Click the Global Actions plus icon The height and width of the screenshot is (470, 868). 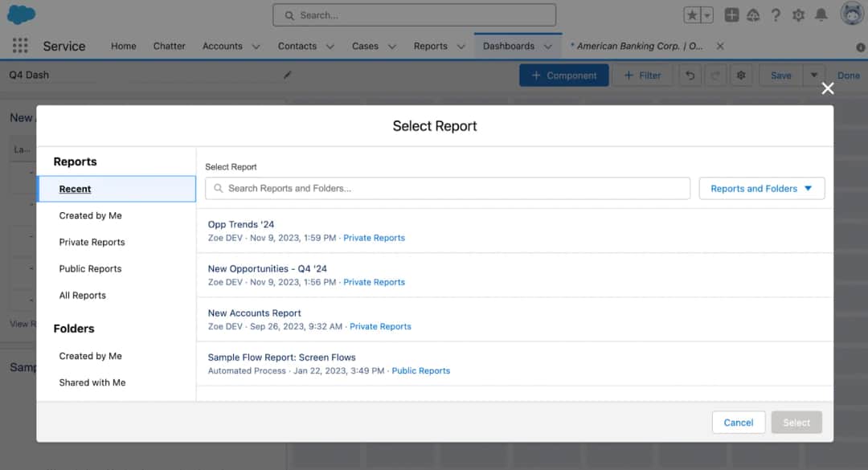(731, 15)
